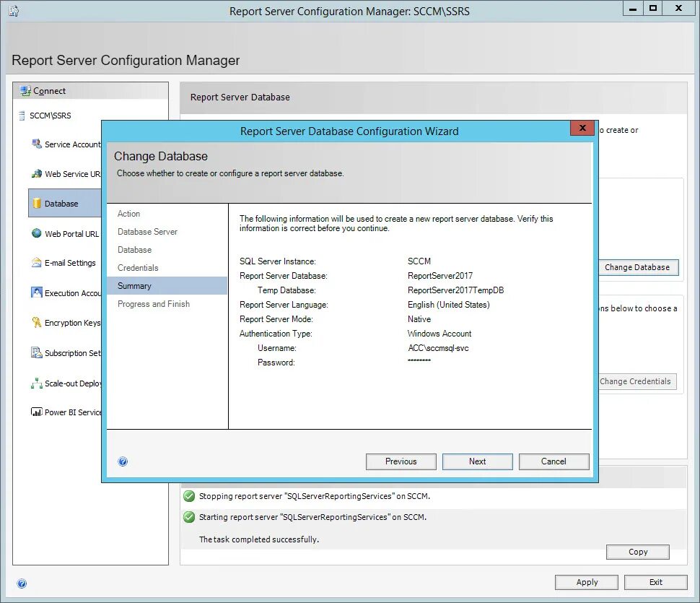Click Change Credentials button
Viewport: 700px width, 603px height.
click(637, 381)
